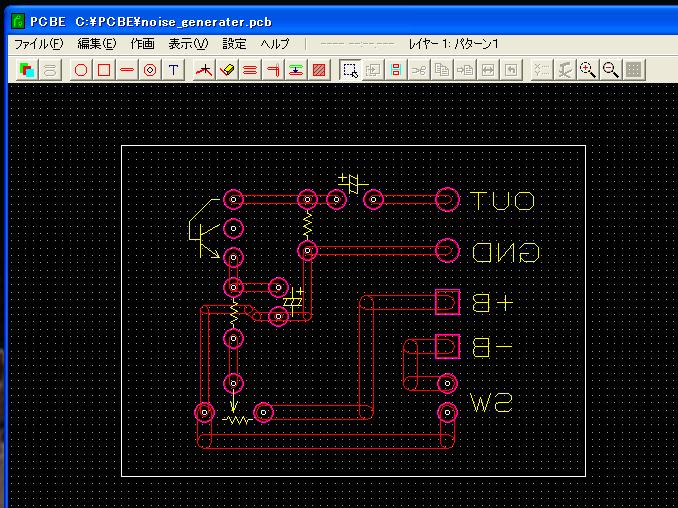
Task: Select the green-red layer move tool
Action: (x=296, y=70)
